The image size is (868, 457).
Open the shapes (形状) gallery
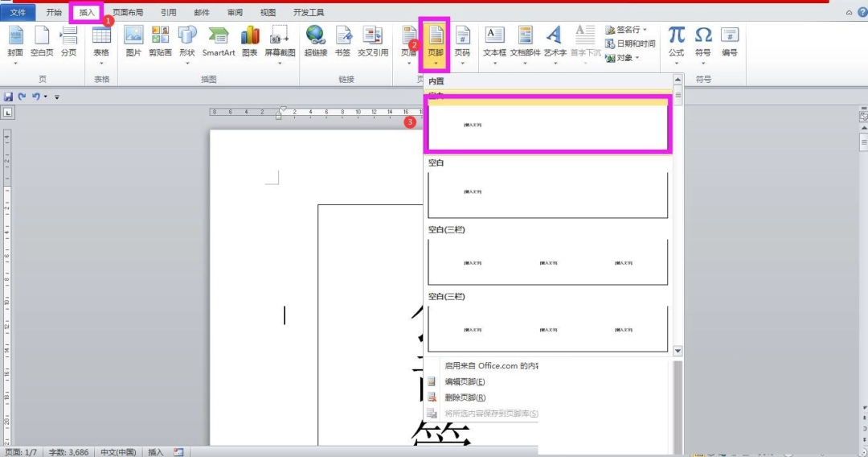tap(187, 44)
